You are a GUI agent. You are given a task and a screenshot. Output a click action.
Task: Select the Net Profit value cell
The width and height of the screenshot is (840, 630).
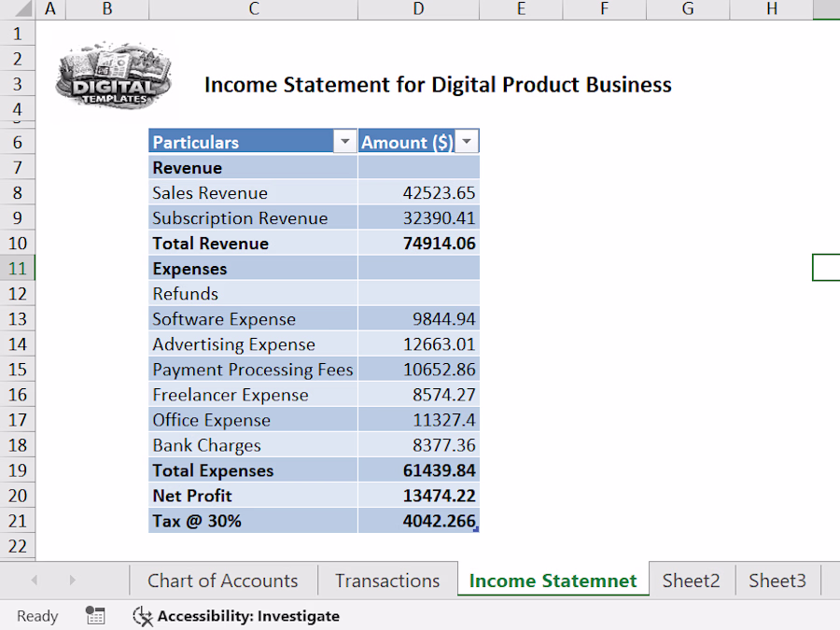[419, 496]
